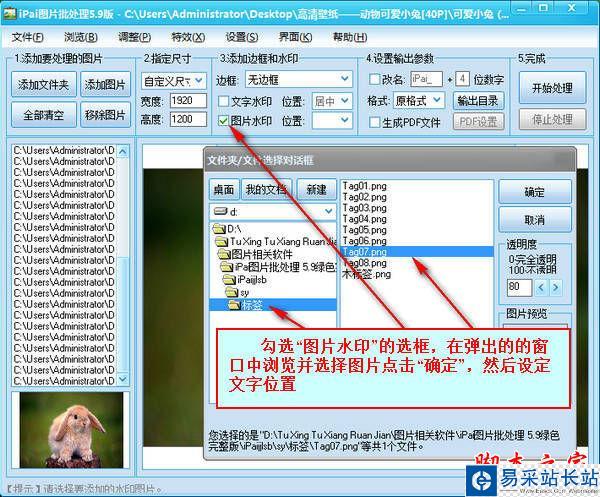Click the 高度 field showing 1200
600x497 pixels.
click(x=188, y=119)
